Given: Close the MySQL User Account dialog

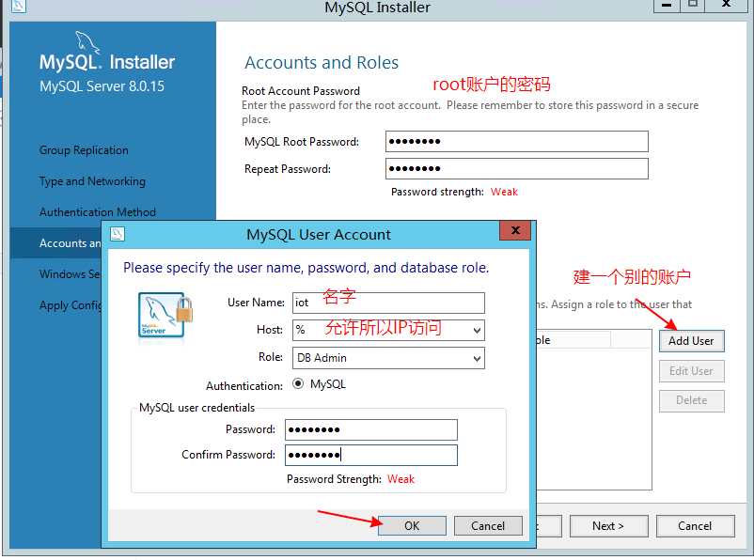Looking at the screenshot, I should coord(515,230).
